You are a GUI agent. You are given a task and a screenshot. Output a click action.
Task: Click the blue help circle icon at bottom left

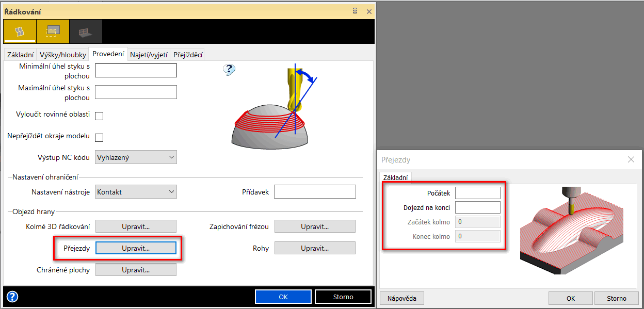click(12, 296)
